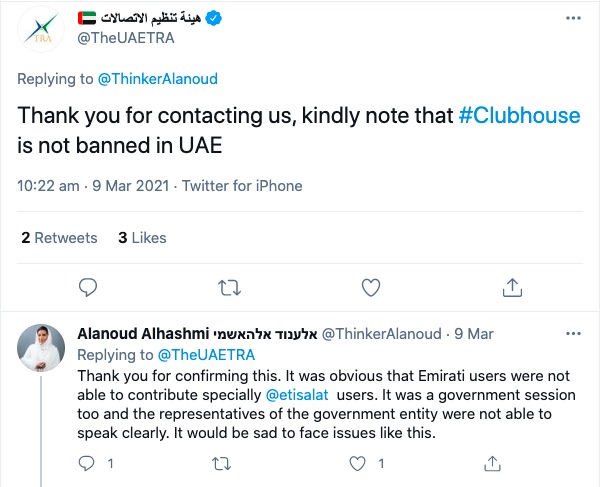The image size is (601, 487).
Task: Like Alanoud Alhashmi's reply
Action: [x=357, y=464]
